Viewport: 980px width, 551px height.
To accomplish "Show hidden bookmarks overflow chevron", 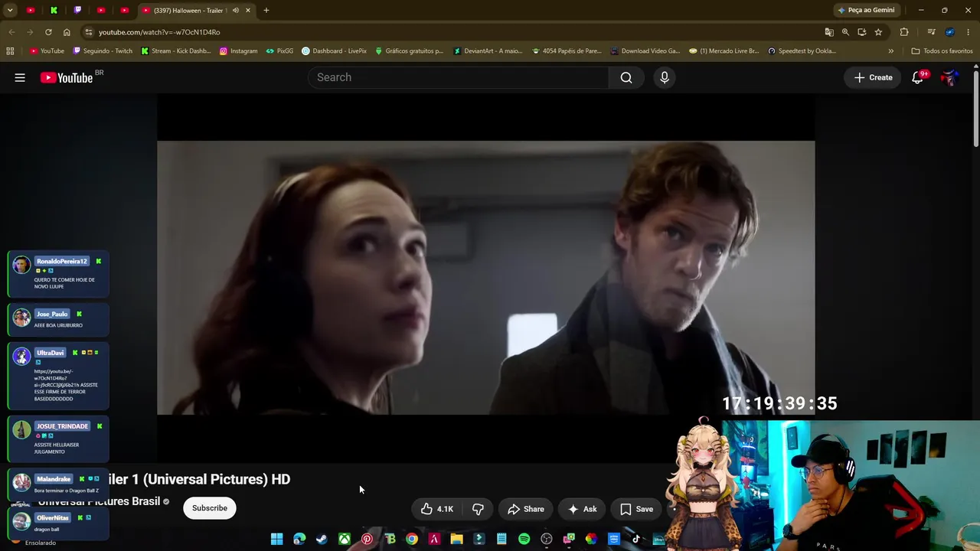I will tap(890, 51).
